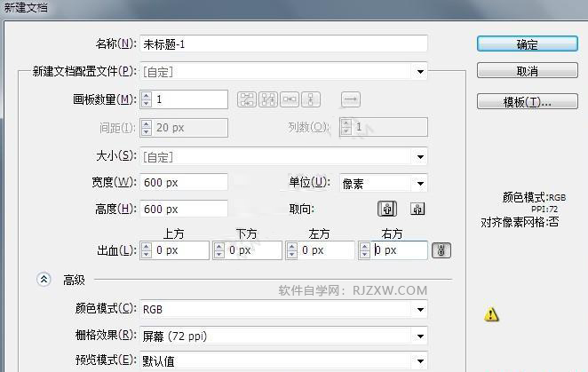The height and width of the screenshot is (372, 588).
Task: Click the 确定 OK button
Action: click(528, 44)
